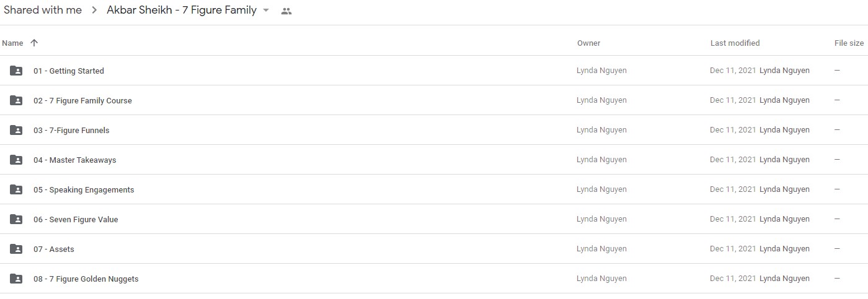Reverse sort order using the Name arrow

(34, 43)
